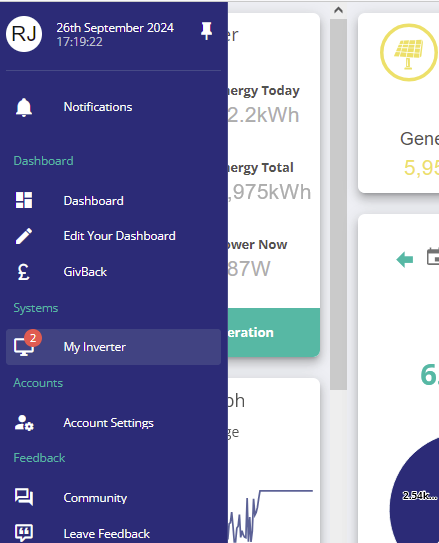Click the Notifications bell icon
439x543 pixels.
[24, 107]
